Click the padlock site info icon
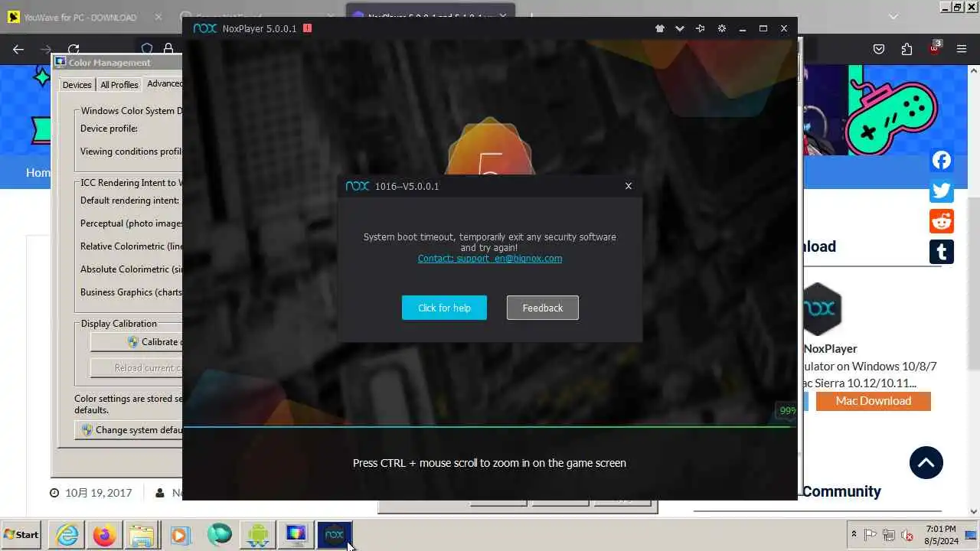 tap(168, 49)
